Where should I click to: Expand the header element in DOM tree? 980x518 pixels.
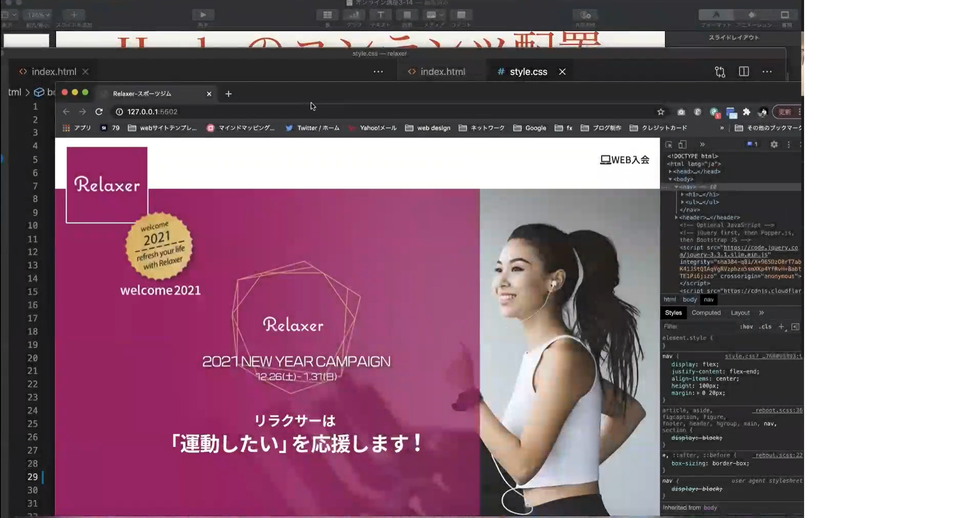tap(676, 218)
